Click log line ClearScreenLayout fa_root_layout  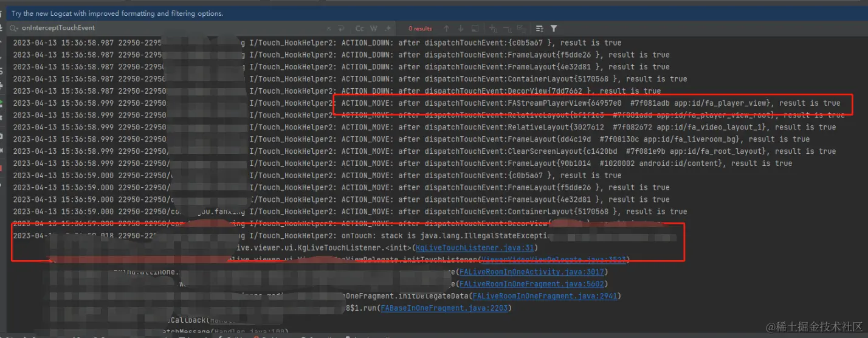[424, 151]
